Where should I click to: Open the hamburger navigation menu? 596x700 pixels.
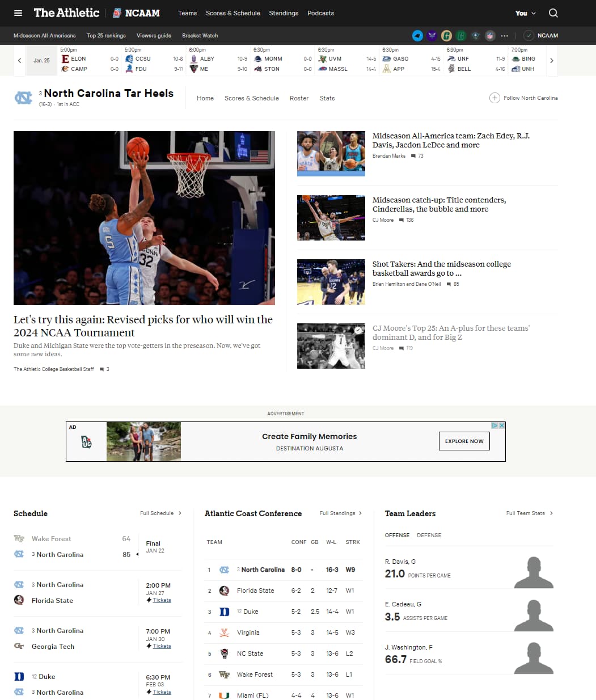tap(18, 13)
